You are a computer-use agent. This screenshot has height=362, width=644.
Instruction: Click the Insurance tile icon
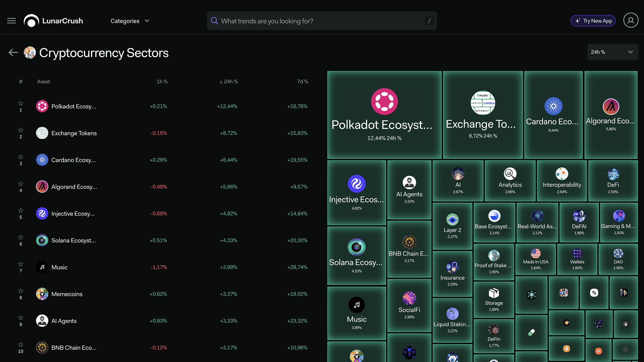click(452, 267)
